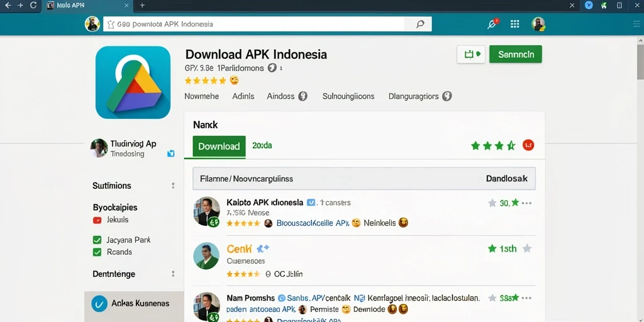644x322 pixels.
Task: Click the Byockaipies sidebar heading
Action: 115,208
